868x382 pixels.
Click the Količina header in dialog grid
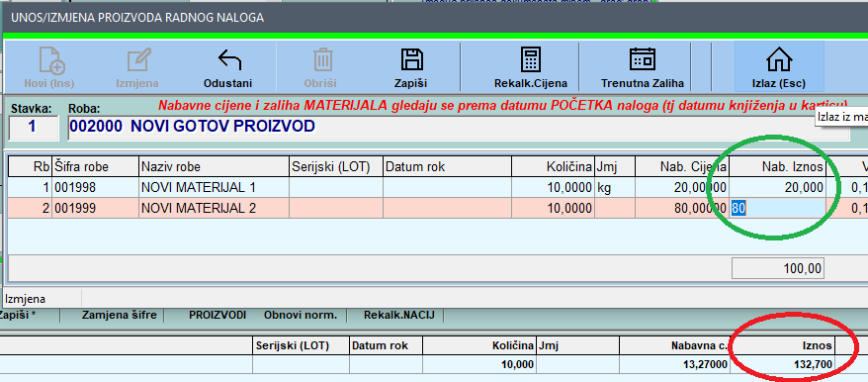[x=553, y=167]
